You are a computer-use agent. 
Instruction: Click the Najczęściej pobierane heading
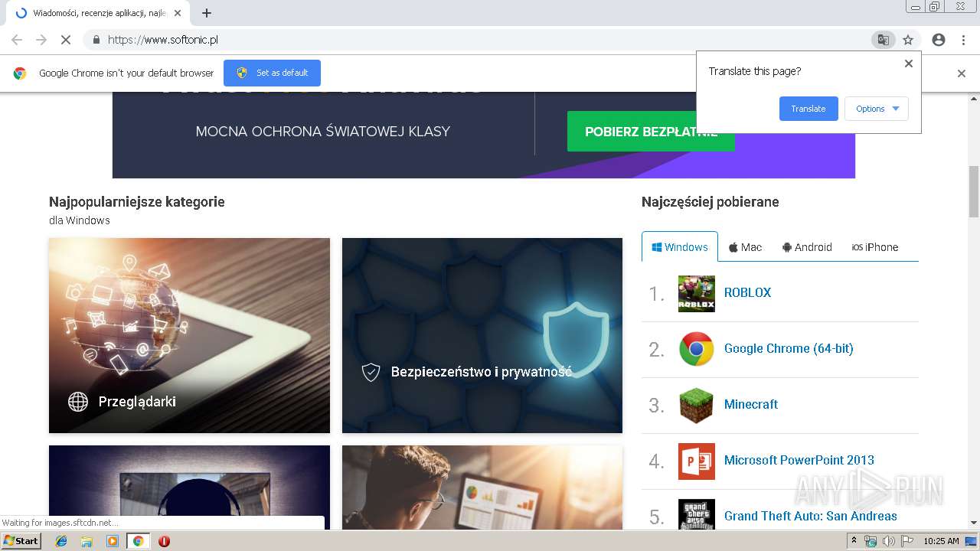click(710, 202)
